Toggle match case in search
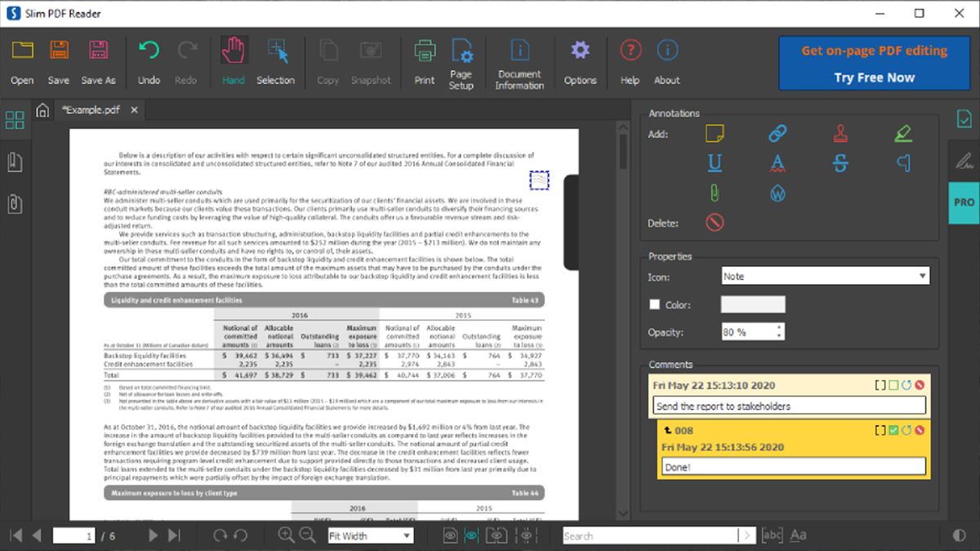The width and height of the screenshot is (980, 551). 798,535
